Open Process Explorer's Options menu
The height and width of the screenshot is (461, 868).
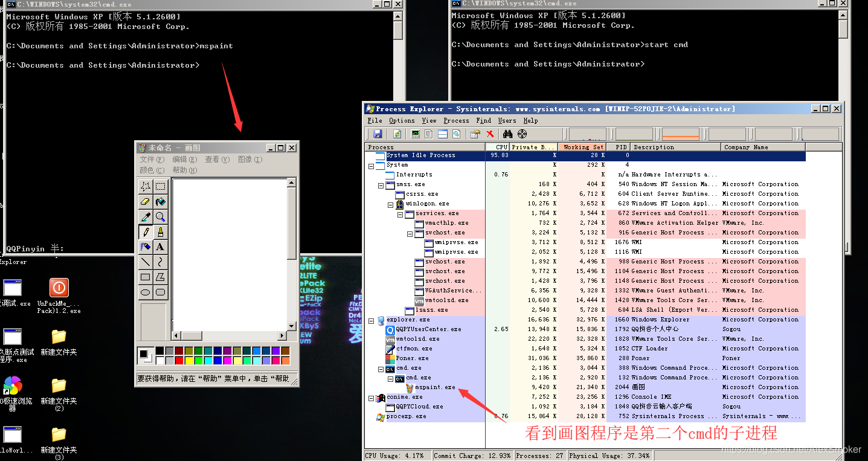click(x=402, y=121)
